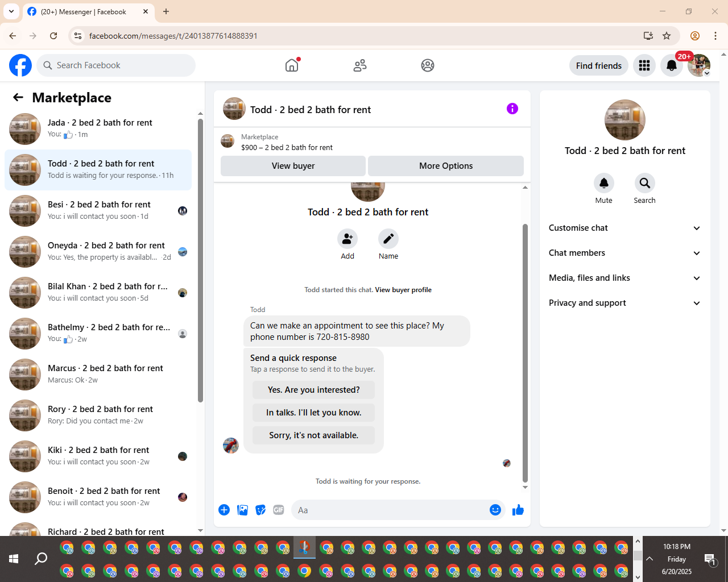Expand Privacy and support section
Viewport: 728px width, 582px height.
[625, 303]
